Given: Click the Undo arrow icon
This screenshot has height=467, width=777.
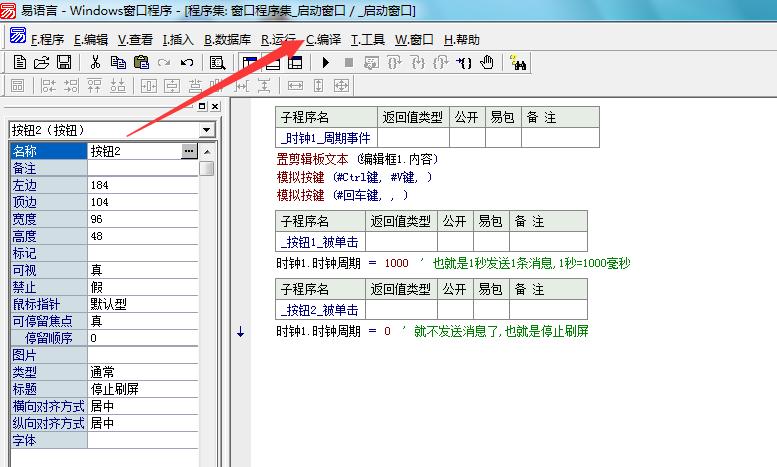Looking at the screenshot, I should [x=187, y=63].
